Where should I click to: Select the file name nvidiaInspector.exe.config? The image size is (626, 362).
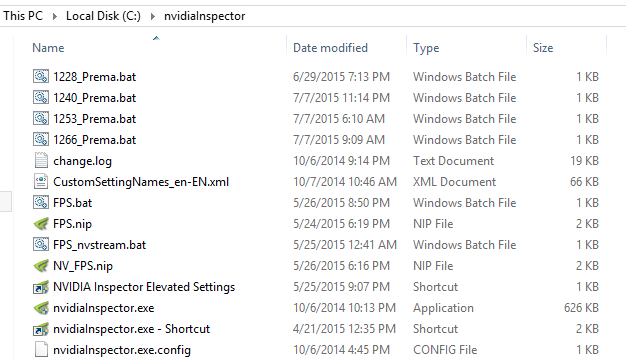[122, 350]
